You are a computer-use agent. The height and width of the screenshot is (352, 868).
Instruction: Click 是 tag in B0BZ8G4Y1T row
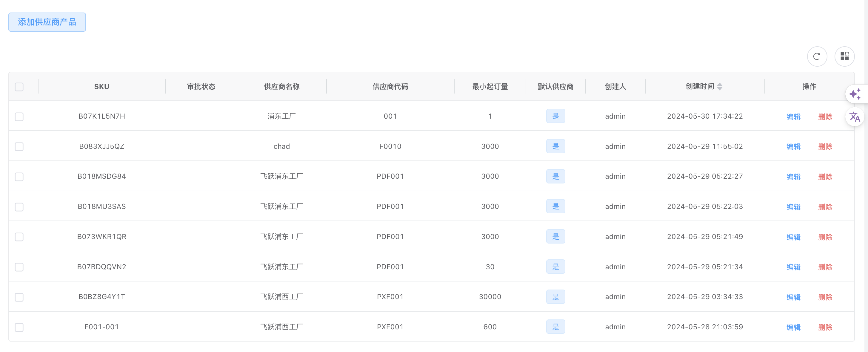(x=555, y=297)
